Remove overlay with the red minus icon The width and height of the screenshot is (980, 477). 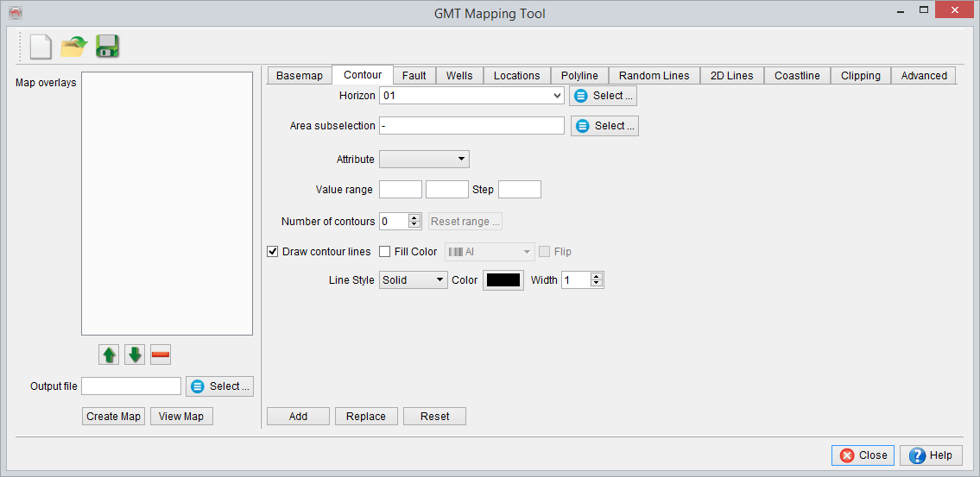161,355
